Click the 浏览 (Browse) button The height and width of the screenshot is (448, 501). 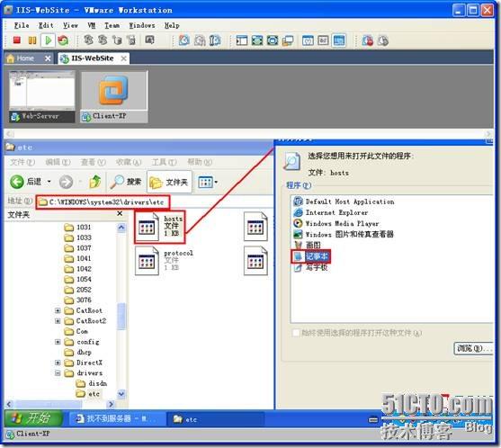point(473,348)
